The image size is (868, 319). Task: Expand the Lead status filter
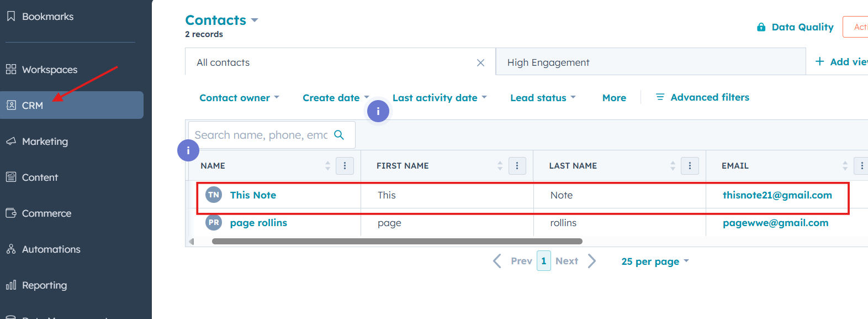(x=543, y=98)
